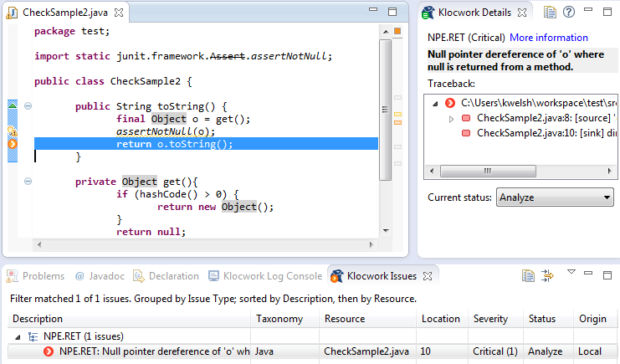Open the view menu triangle in Klocwork Issues
Viewport: 620px width, 364px height.
click(571, 272)
